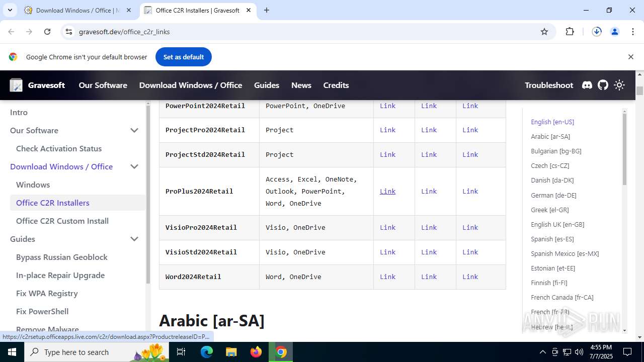
Task: Open Intro in sidebar
Action: pyautogui.click(x=19, y=112)
